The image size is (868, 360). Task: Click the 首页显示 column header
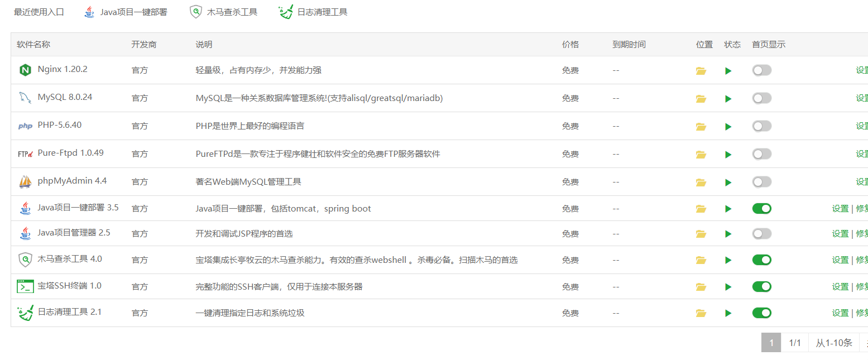click(769, 45)
